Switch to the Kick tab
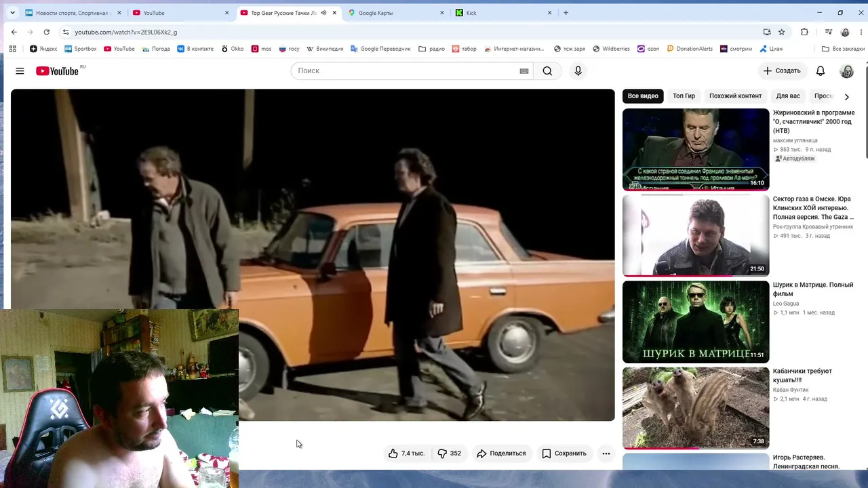 [x=505, y=13]
